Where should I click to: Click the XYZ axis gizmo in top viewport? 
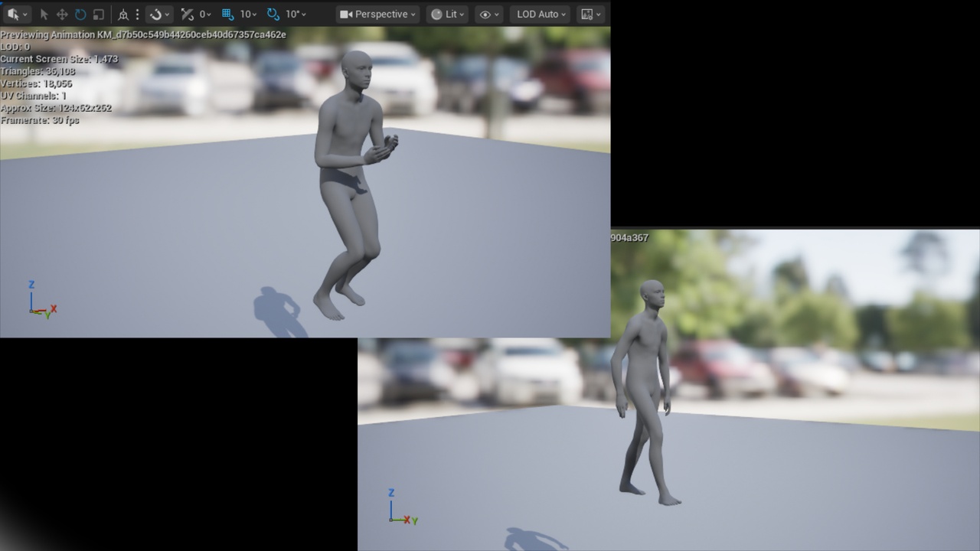(41, 300)
